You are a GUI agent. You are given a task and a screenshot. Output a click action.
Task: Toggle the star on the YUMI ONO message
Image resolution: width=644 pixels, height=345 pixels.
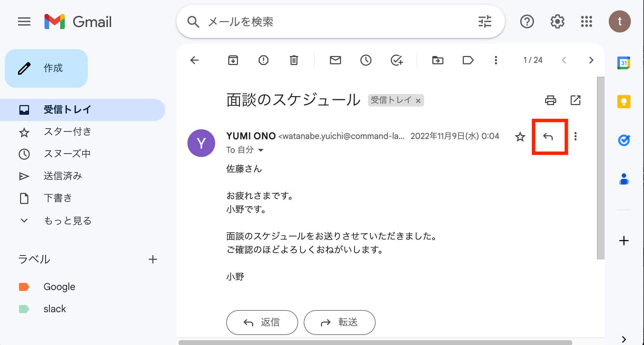520,137
